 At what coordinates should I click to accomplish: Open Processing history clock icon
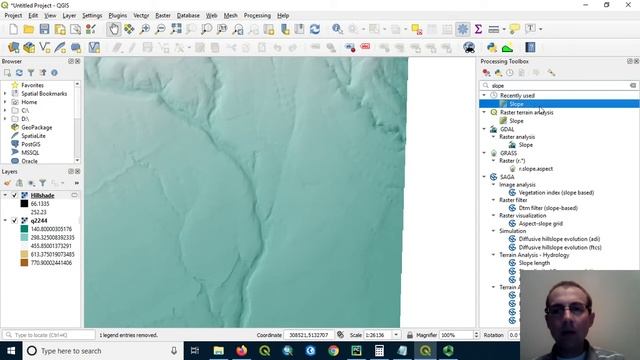[x=510, y=73]
